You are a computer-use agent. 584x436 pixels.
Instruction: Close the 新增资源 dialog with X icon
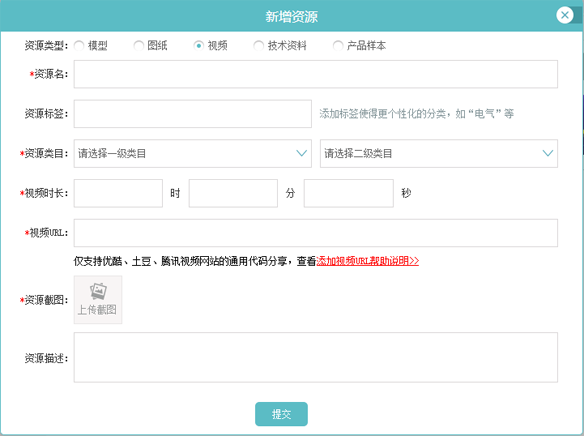pos(565,15)
